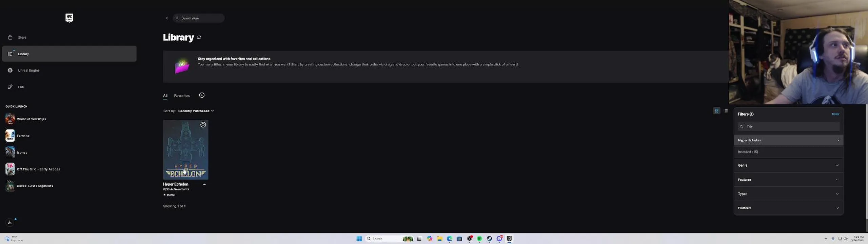Switch to list view
The width and height of the screenshot is (868, 244).
pos(726,111)
